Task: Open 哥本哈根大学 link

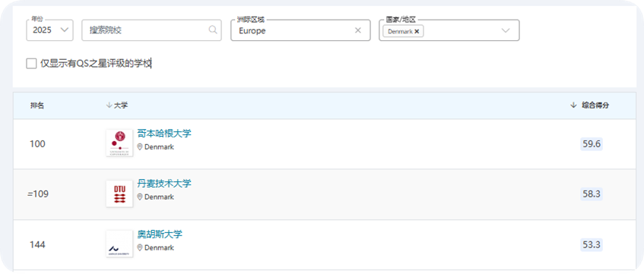Action: point(164,134)
